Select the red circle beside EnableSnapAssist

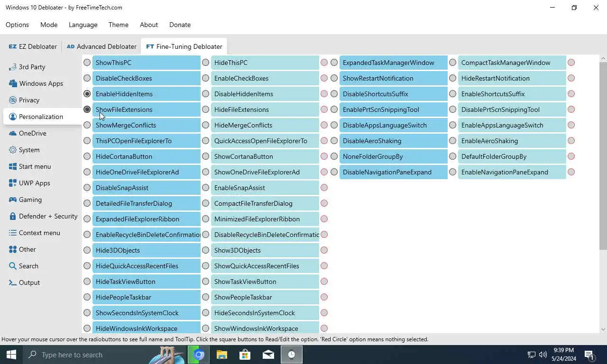324,188
